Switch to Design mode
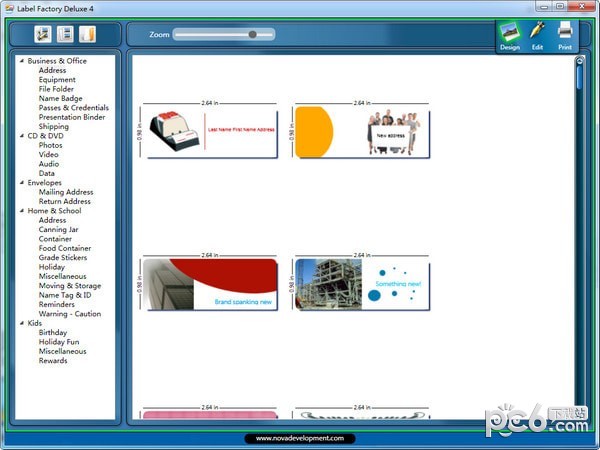 (x=510, y=36)
